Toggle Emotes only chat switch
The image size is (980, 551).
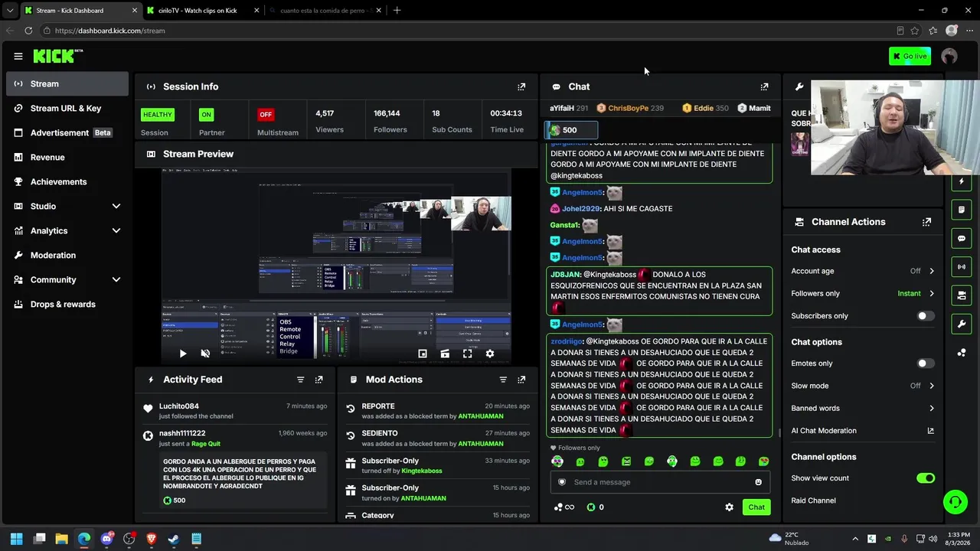[926, 364]
